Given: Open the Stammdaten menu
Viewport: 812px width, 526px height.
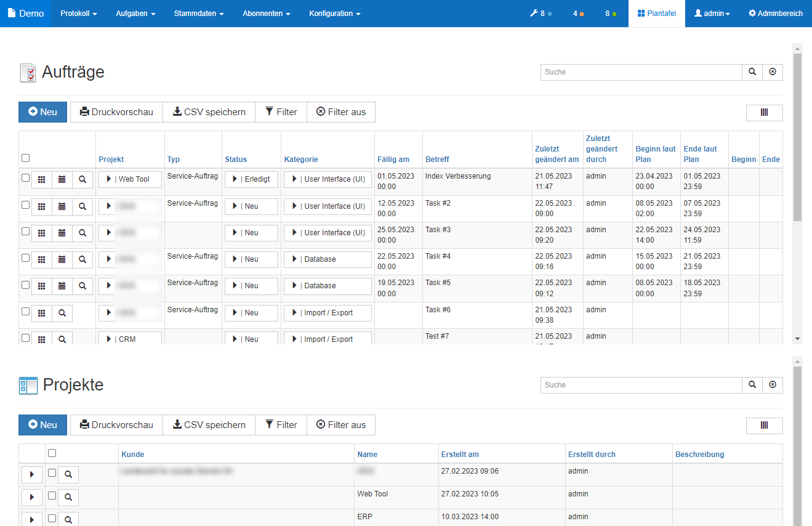Looking at the screenshot, I should (199, 13).
